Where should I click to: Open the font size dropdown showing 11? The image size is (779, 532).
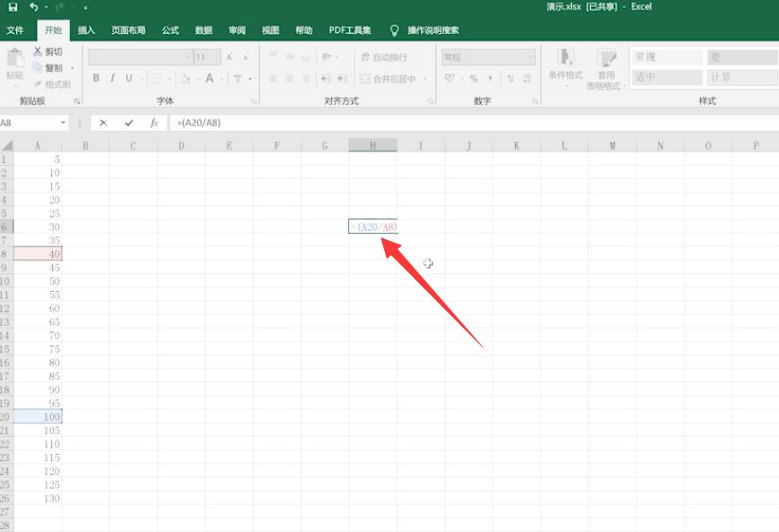coord(216,57)
